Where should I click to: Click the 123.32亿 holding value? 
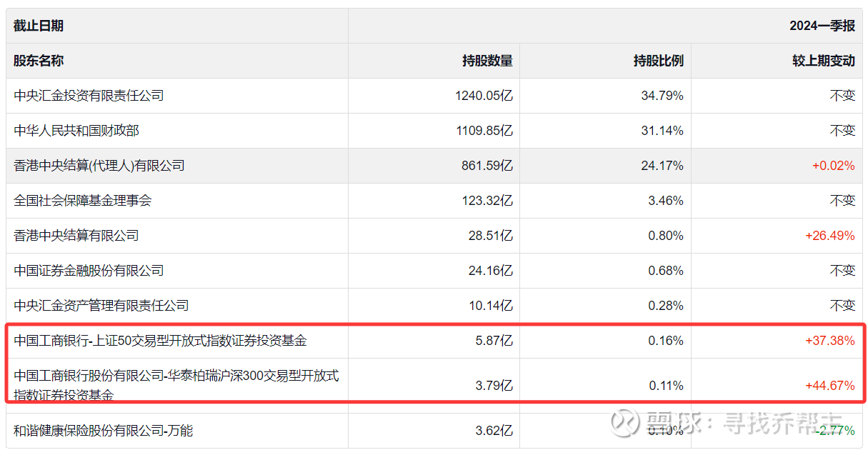pyautogui.click(x=487, y=201)
